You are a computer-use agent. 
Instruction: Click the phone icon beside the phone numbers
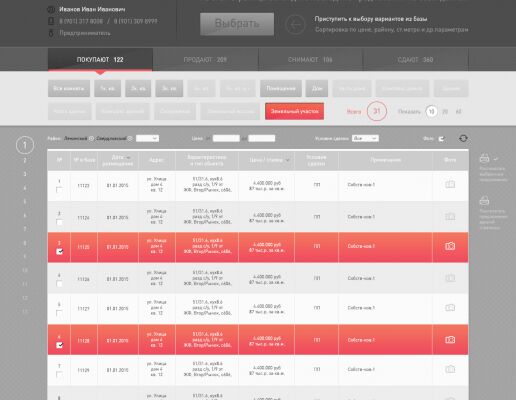[51, 21]
